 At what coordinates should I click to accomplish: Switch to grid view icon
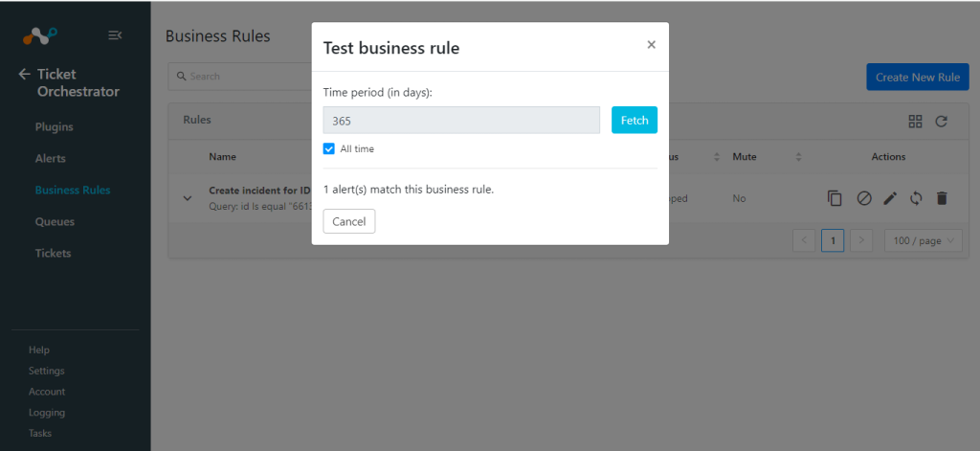pos(915,122)
